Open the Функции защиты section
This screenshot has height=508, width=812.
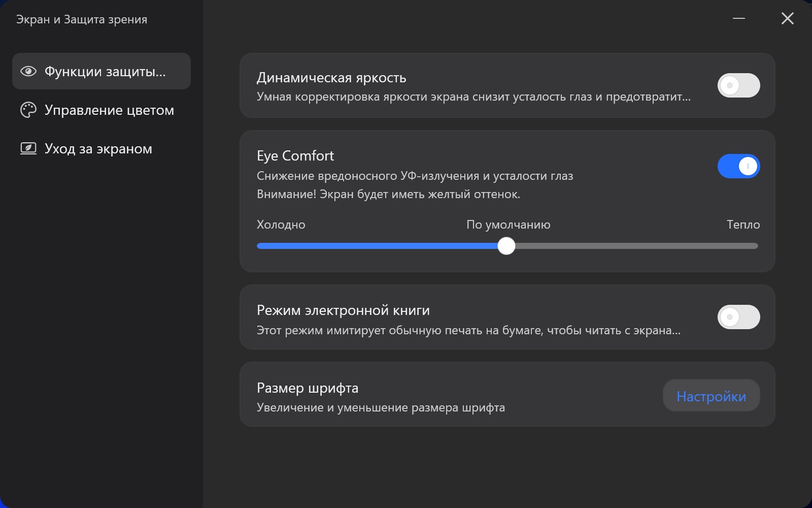101,71
